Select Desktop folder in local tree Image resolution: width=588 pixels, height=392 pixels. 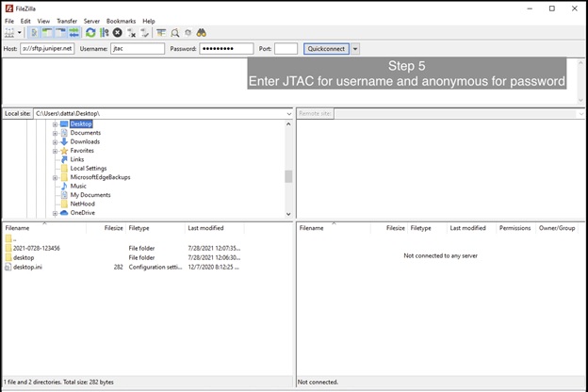coord(81,123)
